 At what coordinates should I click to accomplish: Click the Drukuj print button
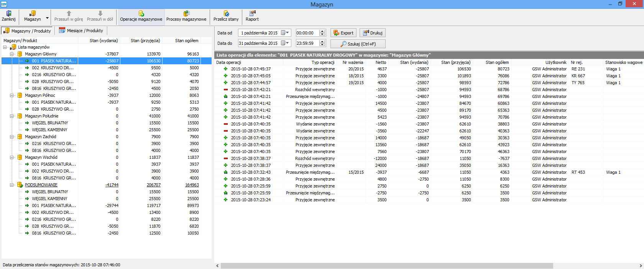(x=372, y=33)
